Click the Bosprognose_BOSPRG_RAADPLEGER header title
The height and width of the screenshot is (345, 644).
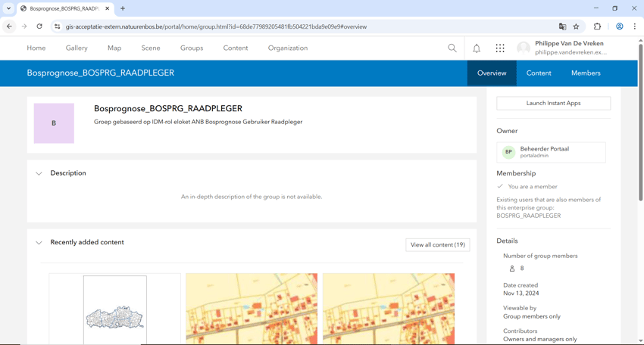pyautogui.click(x=101, y=73)
